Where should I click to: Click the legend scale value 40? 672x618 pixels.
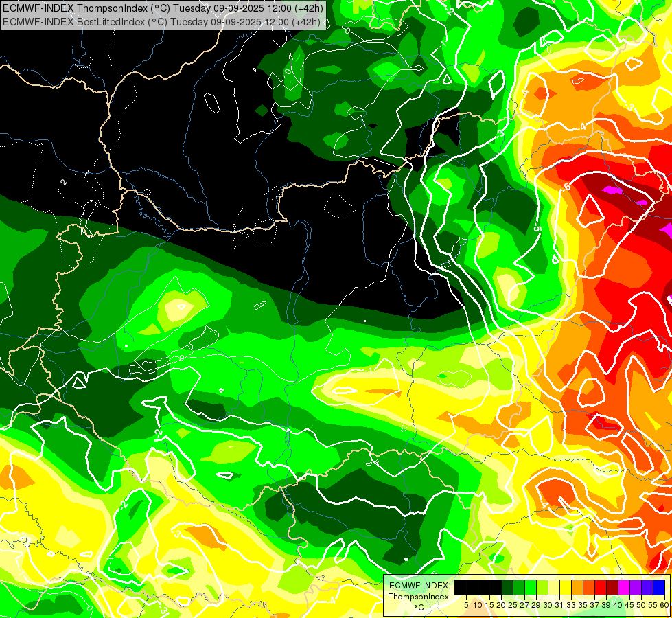pyautogui.click(x=618, y=605)
